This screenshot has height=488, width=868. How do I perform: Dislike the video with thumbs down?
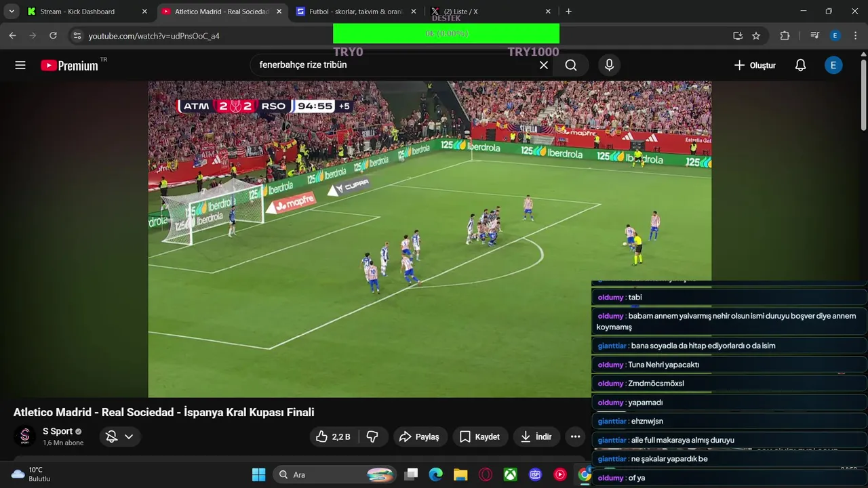pos(372,436)
